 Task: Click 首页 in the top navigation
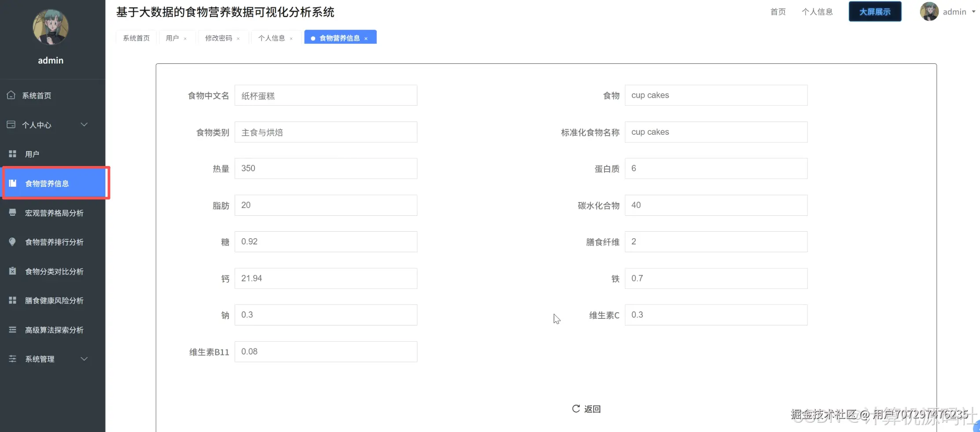(x=777, y=11)
